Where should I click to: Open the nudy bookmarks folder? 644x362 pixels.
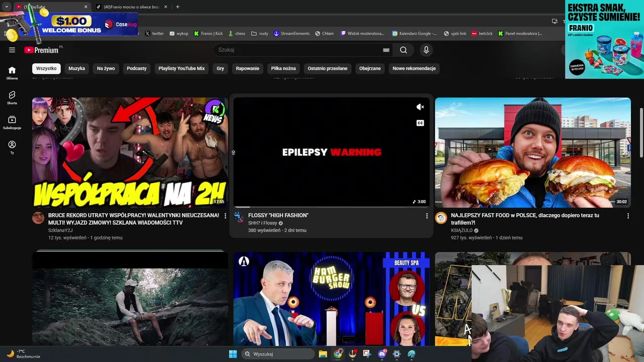260,34
